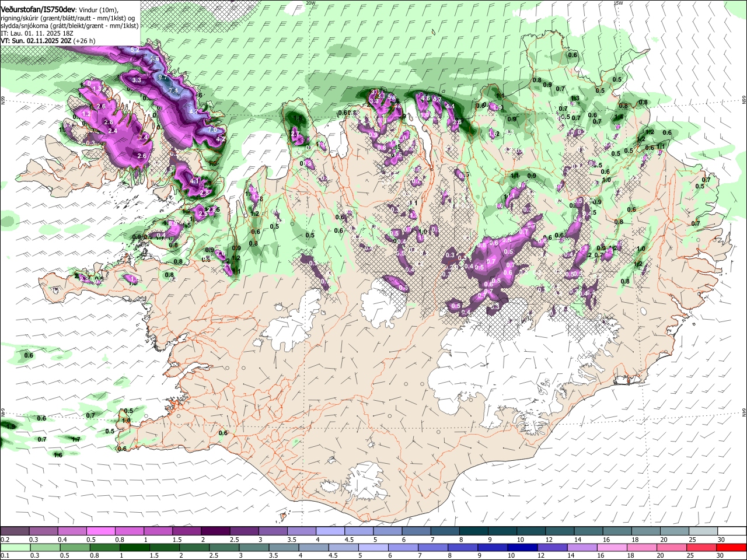Viewport: 747px width, 560px height.
Task: Select the dark blue swatch labeled 9 in lower row
Action: (493, 547)
